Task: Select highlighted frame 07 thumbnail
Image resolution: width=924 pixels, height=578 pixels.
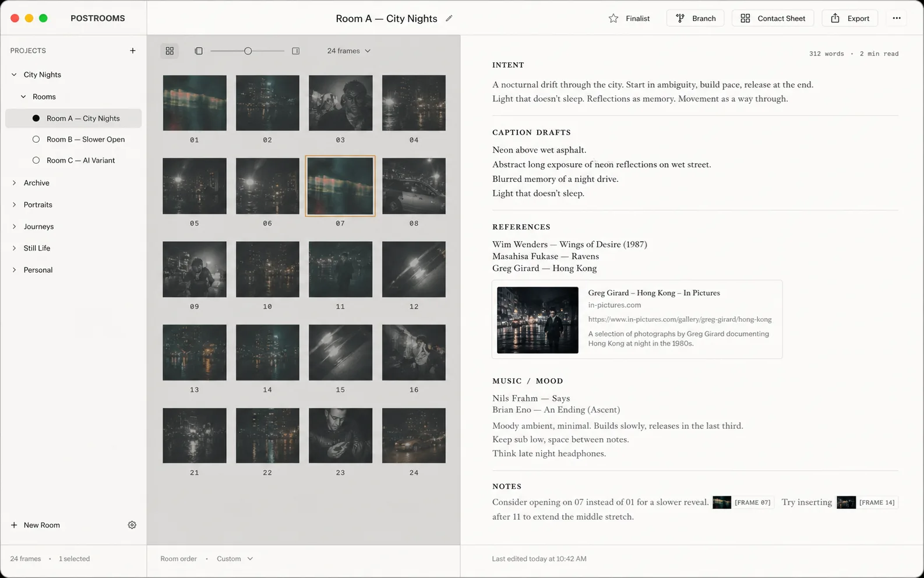Action: point(340,186)
